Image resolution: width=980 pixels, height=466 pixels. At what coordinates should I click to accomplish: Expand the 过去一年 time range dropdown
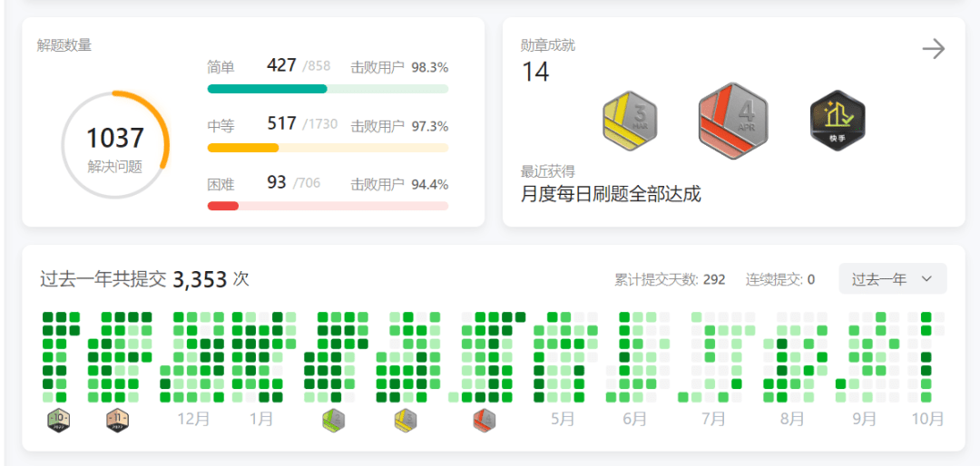[892, 279]
